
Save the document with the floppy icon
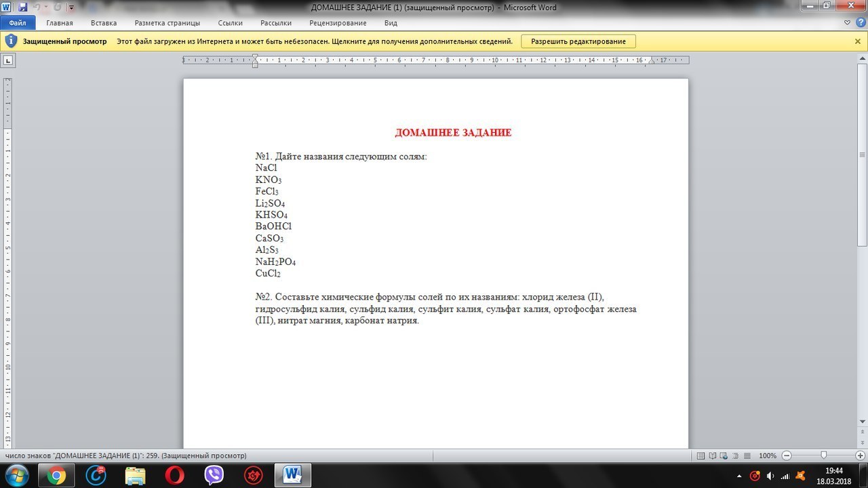tap(22, 7)
